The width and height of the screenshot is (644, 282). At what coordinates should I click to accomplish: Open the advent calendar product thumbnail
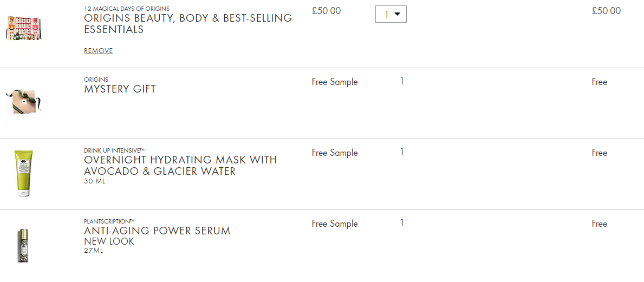click(x=24, y=28)
